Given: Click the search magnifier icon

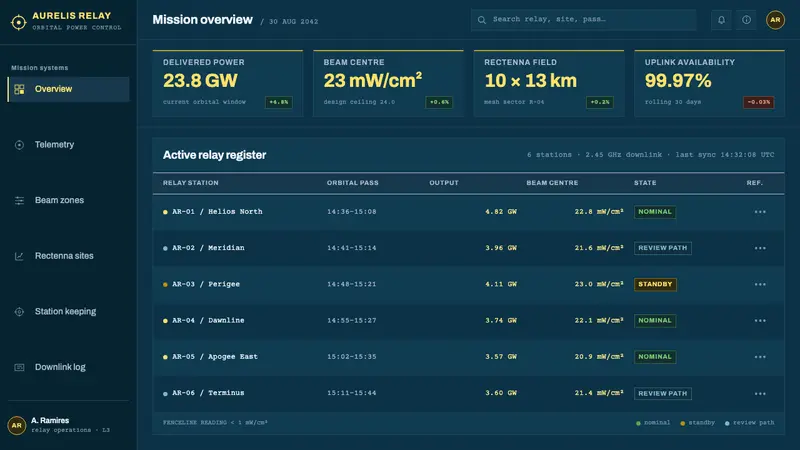Looking at the screenshot, I should tap(482, 20).
